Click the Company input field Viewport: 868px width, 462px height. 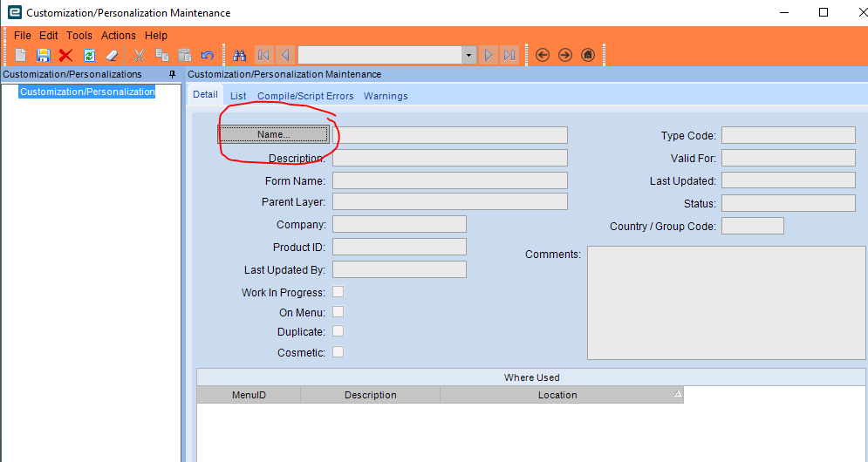tap(400, 224)
